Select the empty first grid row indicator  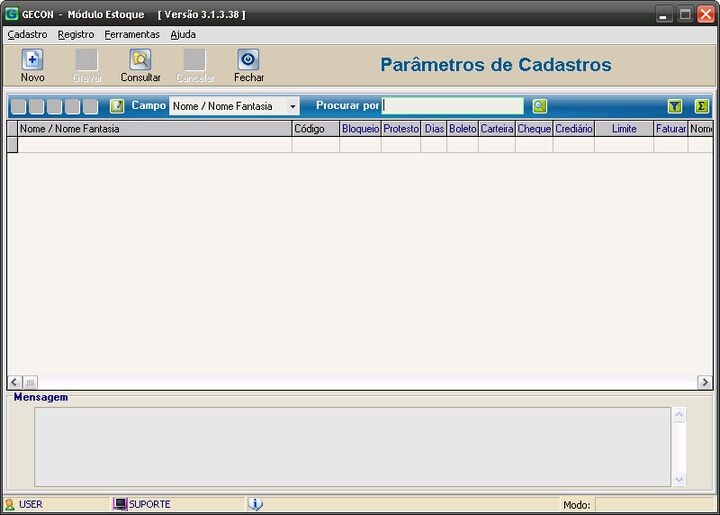12,145
